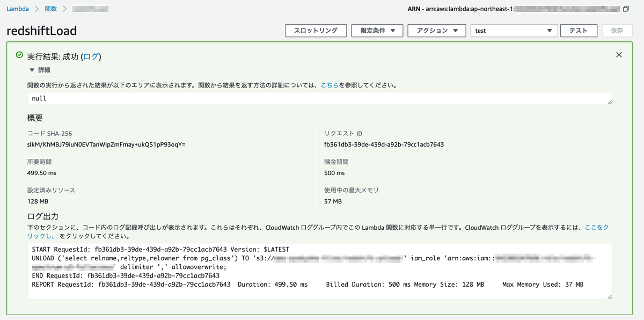Click the disabled 保存 button
This screenshot has width=644, height=320.
tap(617, 31)
